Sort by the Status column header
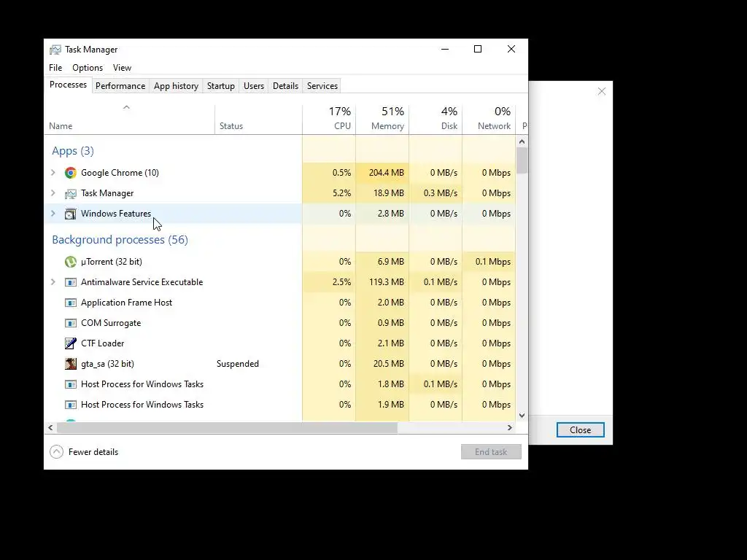This screenshot has height=560, width=747. point(258,119)
